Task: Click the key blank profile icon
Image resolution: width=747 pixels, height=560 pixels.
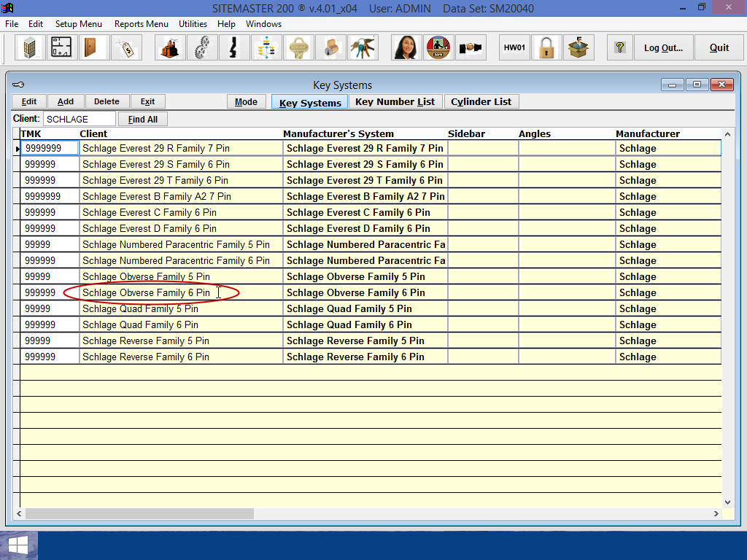Action: click(234, 47)
